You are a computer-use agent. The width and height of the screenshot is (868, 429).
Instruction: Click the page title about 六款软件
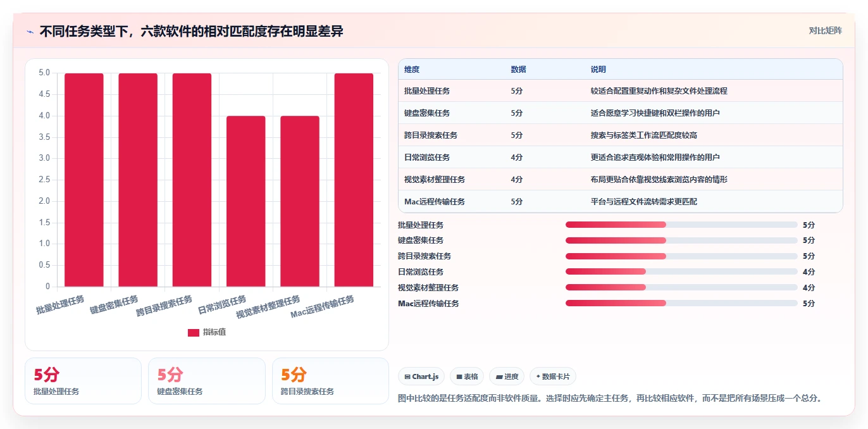(192, 31)
